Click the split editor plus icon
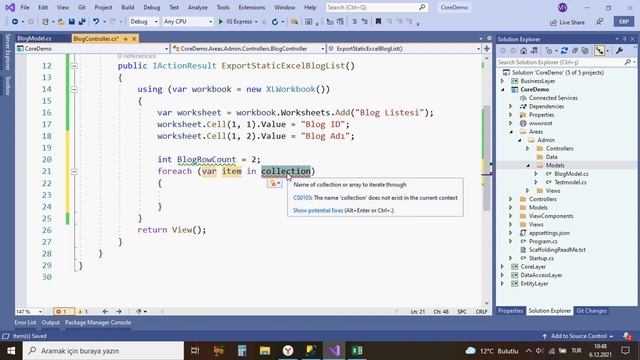The image size is (640, 360). [x=487, y=49]
